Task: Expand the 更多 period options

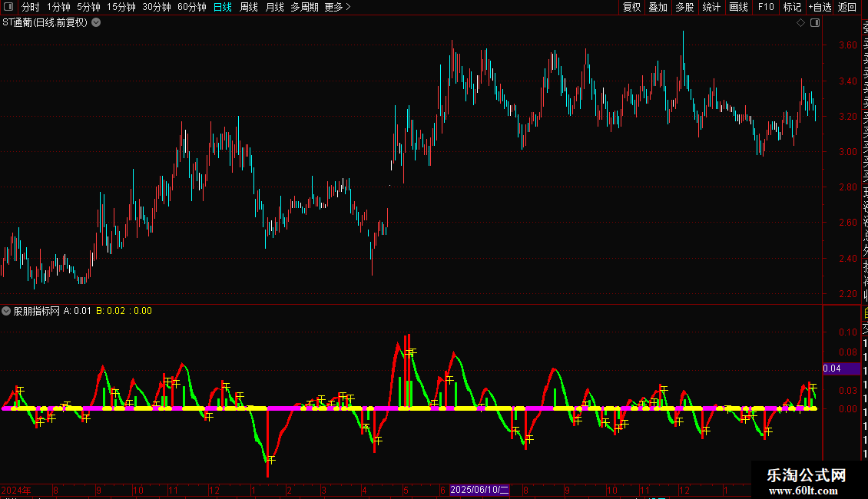Action: tap(338, 7)
